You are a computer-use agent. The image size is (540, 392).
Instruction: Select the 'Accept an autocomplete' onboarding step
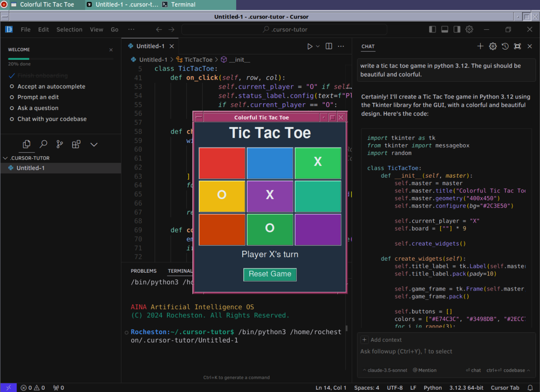[x=51, y=86]
